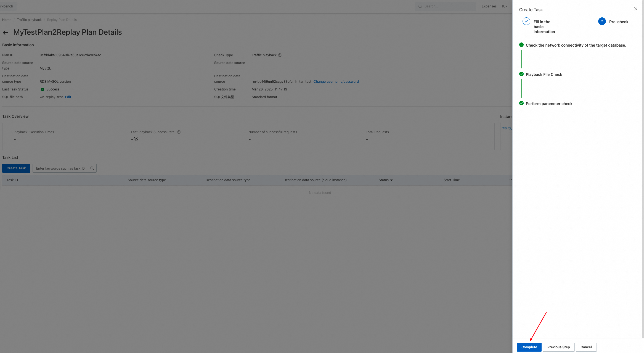Close the Create Task panel with X
The width and height of the screenshot is (644, 353).
[x=636, y=9]
